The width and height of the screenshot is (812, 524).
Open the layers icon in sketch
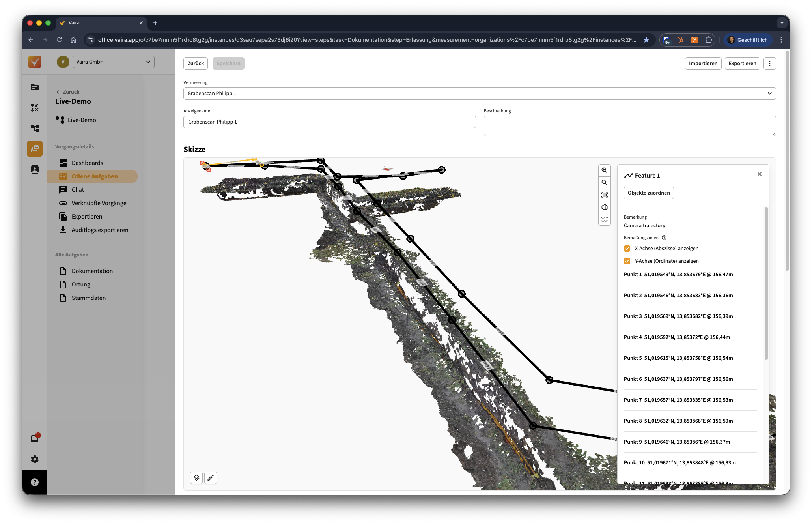click(196, 478)
